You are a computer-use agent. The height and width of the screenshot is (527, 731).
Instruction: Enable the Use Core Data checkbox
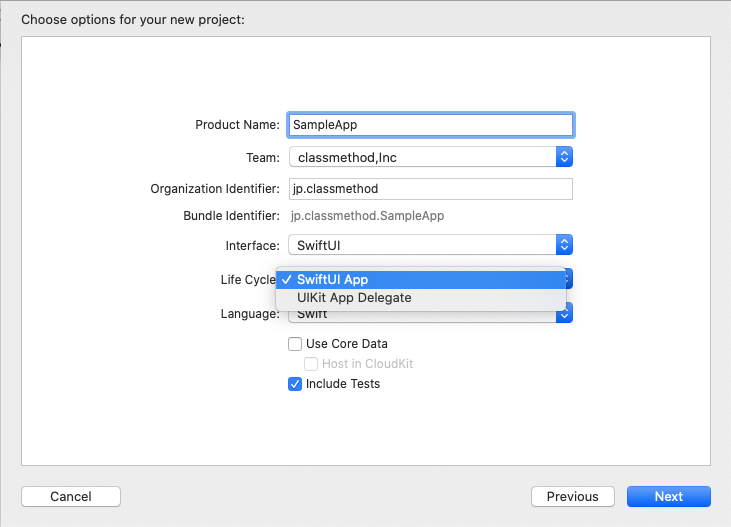click(x=295, y=344)
